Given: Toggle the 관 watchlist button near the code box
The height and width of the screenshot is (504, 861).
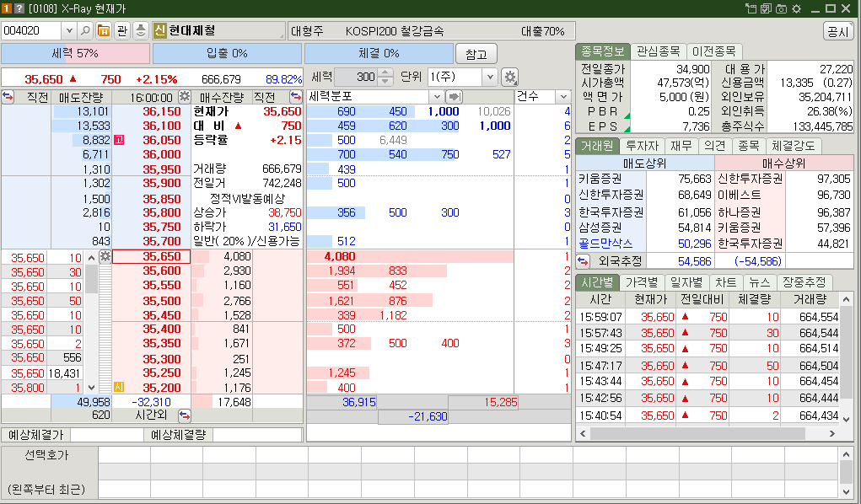Looking at the screenshot, I should [x=122, y=30].
